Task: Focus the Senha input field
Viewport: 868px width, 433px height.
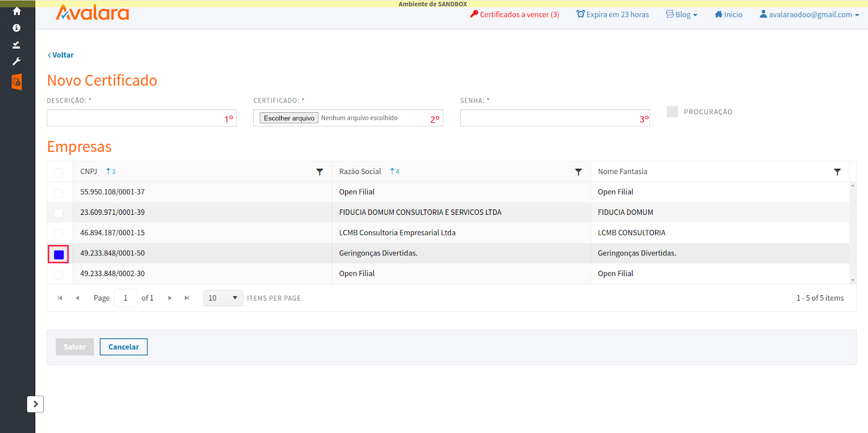Action: 555,118
